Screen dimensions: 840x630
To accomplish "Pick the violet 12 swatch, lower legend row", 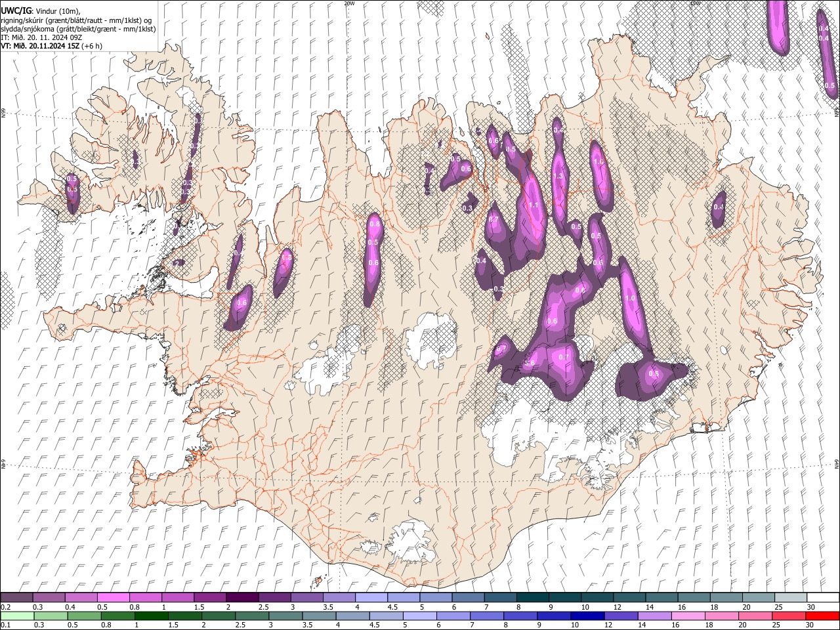I will 621,616.
